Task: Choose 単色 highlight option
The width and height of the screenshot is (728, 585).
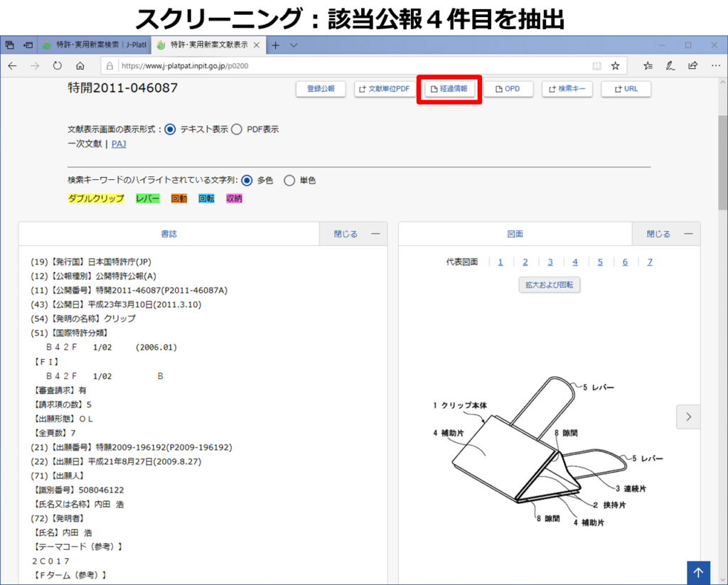Action: [x=289, y=181]
